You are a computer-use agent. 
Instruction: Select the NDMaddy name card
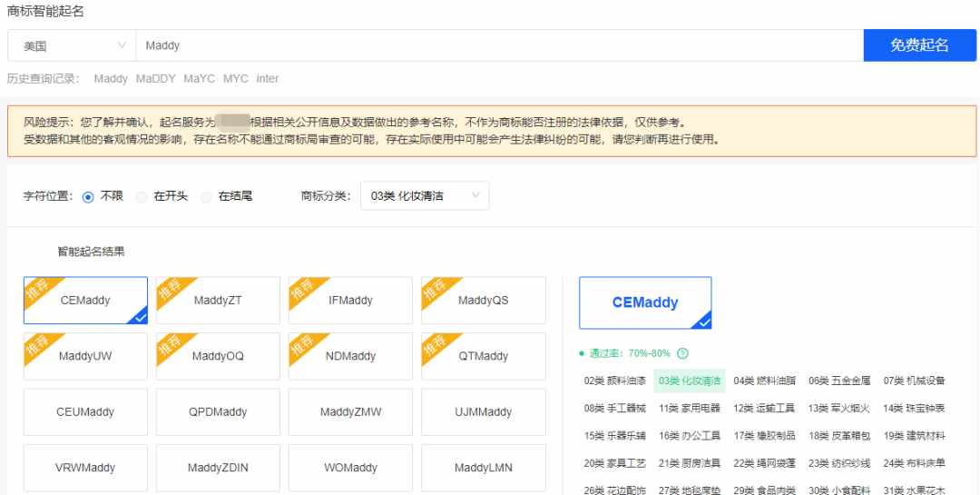(x=350, y=356)
